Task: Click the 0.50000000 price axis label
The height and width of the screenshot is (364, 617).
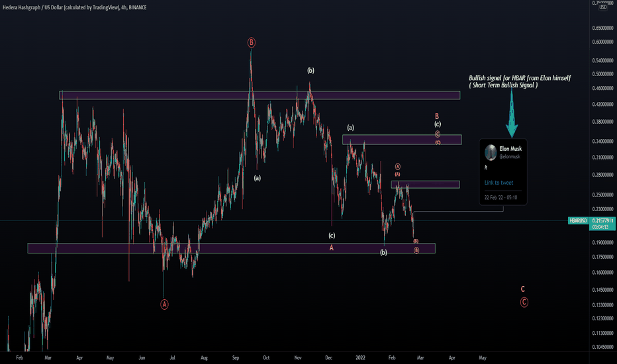Action: tap(602, 74)
